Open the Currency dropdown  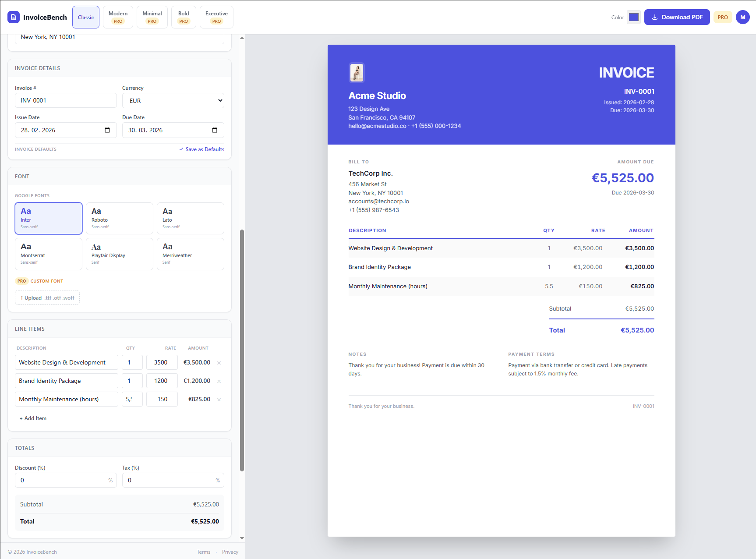(173, 100)
